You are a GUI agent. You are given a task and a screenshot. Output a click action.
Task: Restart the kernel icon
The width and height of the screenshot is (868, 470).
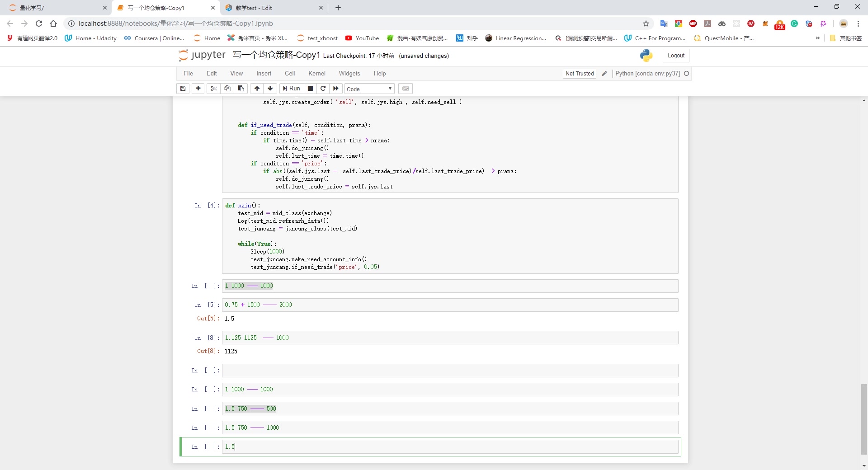323,89
